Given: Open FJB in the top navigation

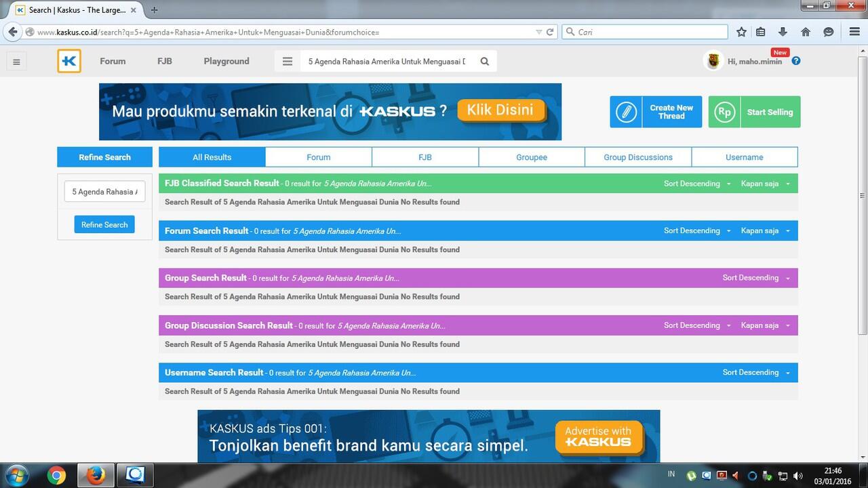Looking at the screenshot, I should tap(165, 61).
